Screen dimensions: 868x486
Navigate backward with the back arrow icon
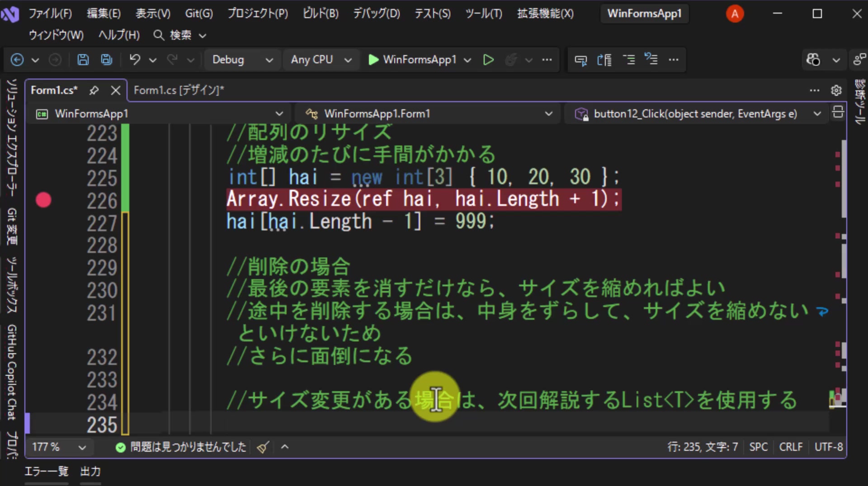(x=17, y=60)
